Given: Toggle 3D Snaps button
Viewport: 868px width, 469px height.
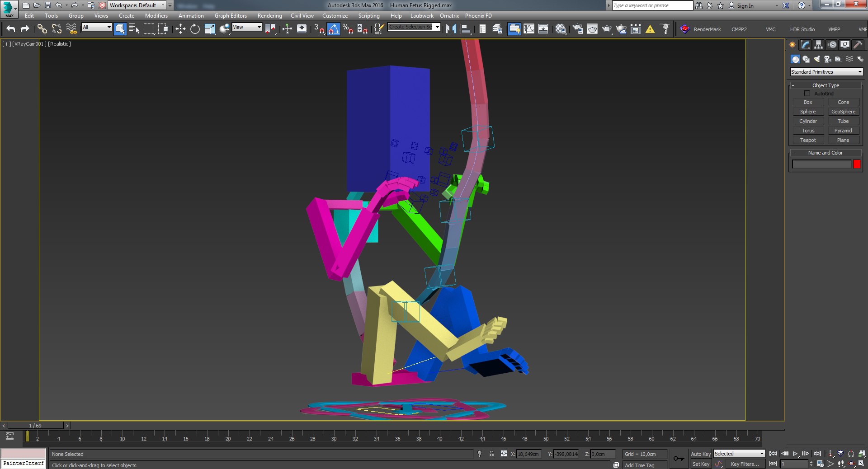Looking at the screenshot, I should coord(319,29).
